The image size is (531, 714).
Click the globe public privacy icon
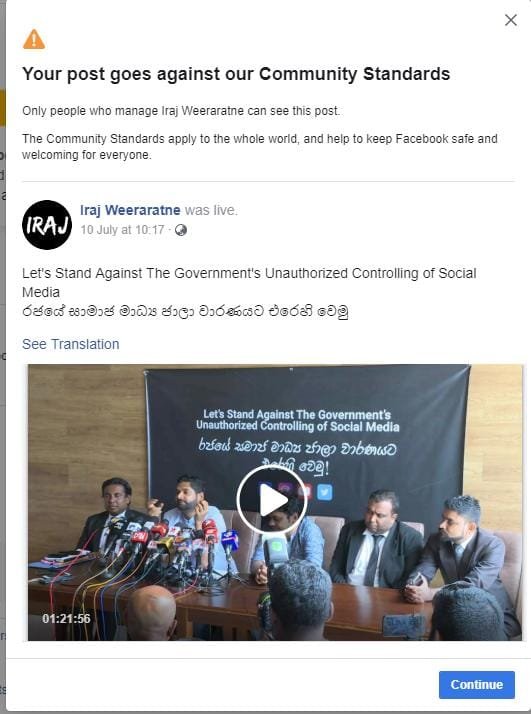tap(181, 230)
